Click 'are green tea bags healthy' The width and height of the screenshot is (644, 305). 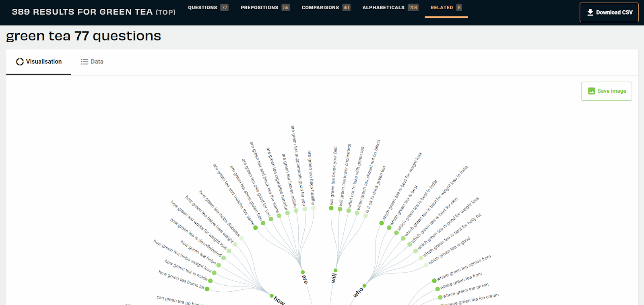[x=311, y=177]
